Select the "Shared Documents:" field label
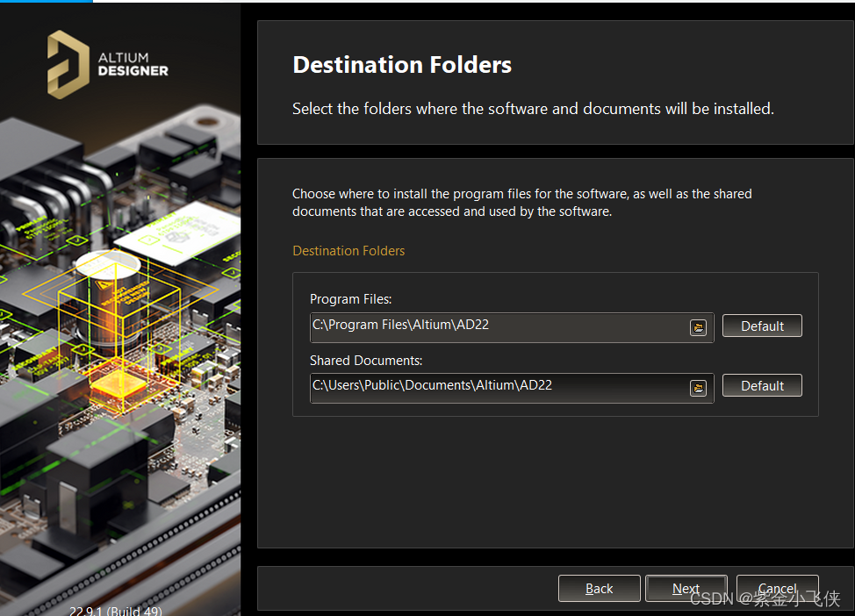 [x=366, y=361]
